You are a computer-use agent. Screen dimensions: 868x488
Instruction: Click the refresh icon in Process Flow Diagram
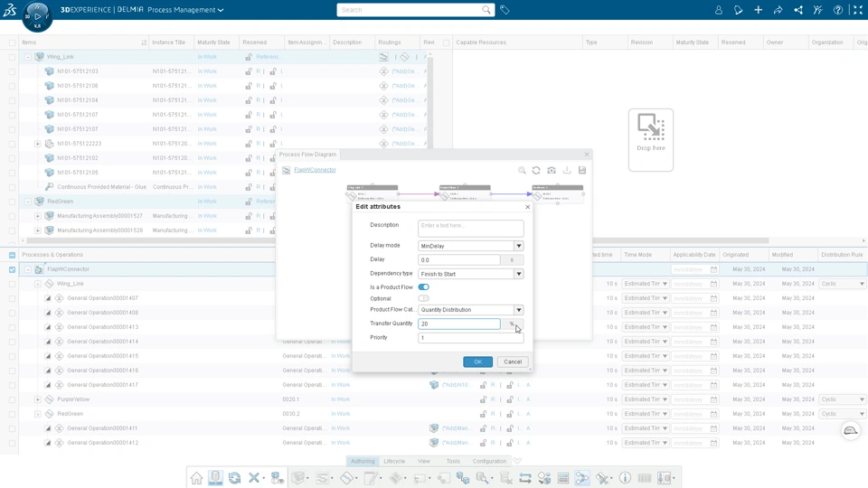(x=536, y=171)
